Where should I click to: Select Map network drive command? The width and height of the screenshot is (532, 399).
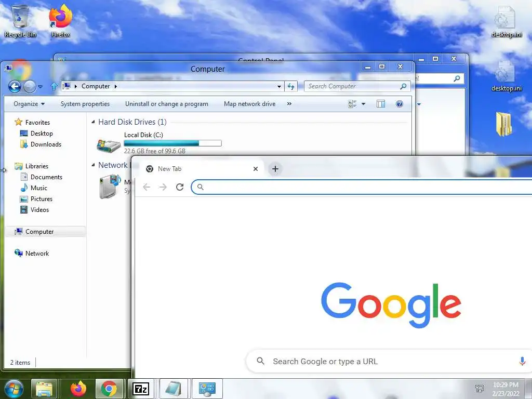[250, 104]
